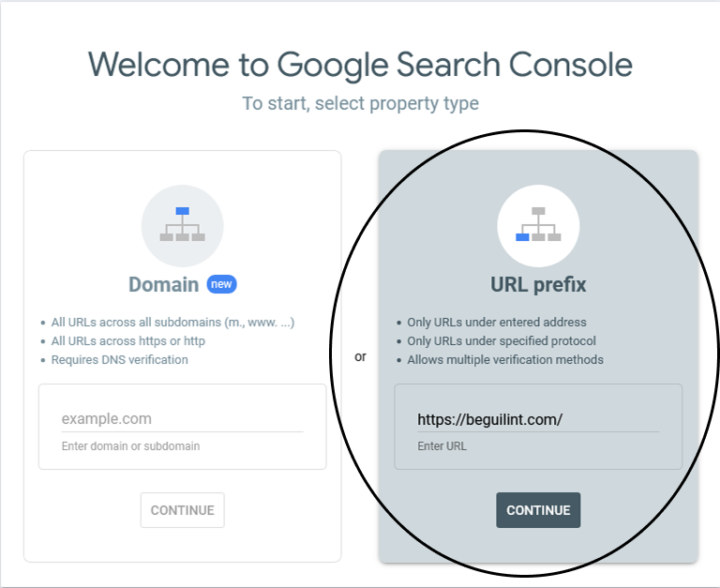Image resolution: width=720 pixels, height=588 pixels.
Task: Click 'Only URLs under specified protocol' text
Action: 502,340
